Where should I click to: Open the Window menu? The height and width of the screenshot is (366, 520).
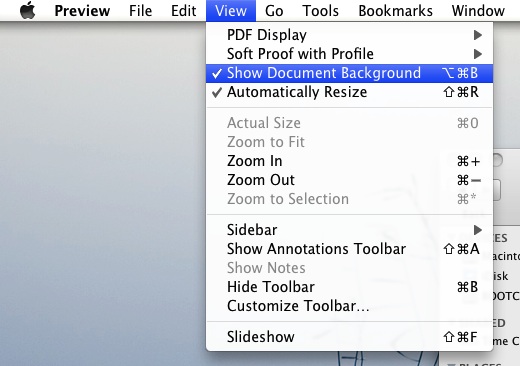click(x=478, y=11)
